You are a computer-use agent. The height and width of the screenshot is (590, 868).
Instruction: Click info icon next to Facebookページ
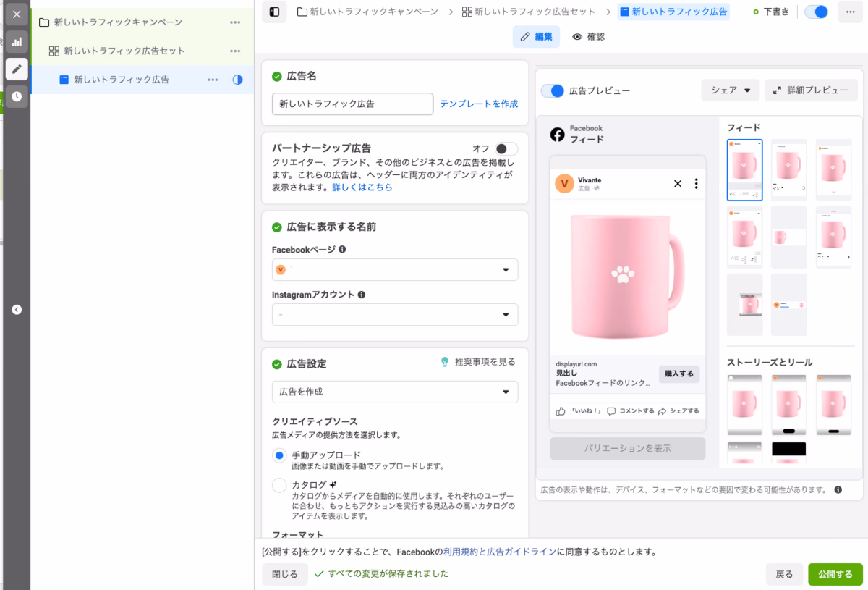point(342,249)
